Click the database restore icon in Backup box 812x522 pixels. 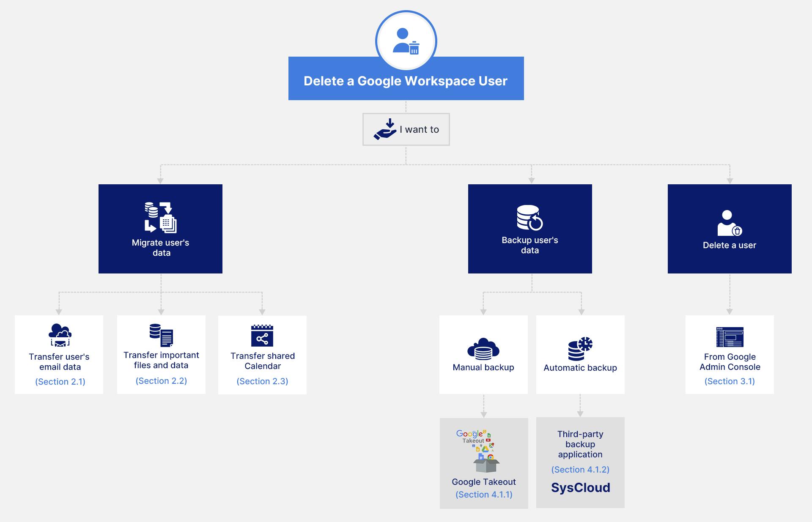[x=529, y=218]
